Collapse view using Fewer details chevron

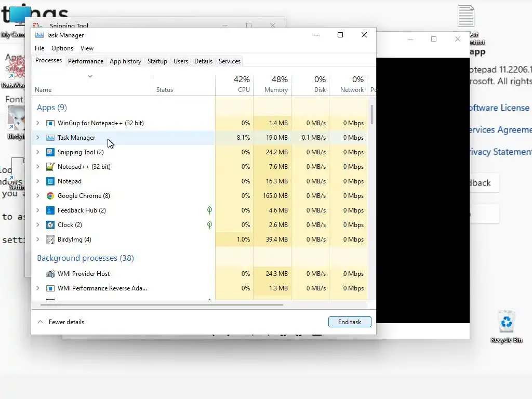click(x=40, y=322)
